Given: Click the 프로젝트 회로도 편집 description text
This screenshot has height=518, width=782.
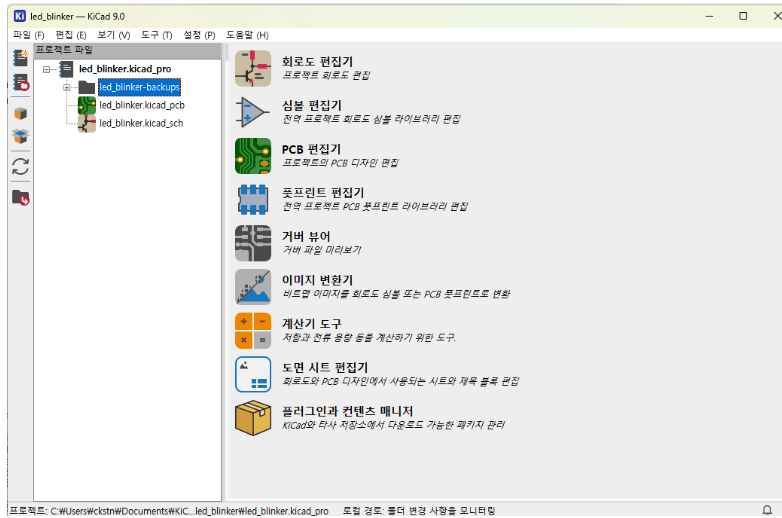Looking at the screenshot, I should (326, 75).
